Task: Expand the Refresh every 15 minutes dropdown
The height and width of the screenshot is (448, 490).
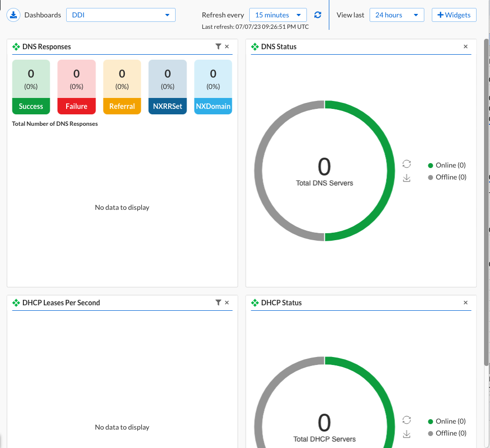Action: 278,15
